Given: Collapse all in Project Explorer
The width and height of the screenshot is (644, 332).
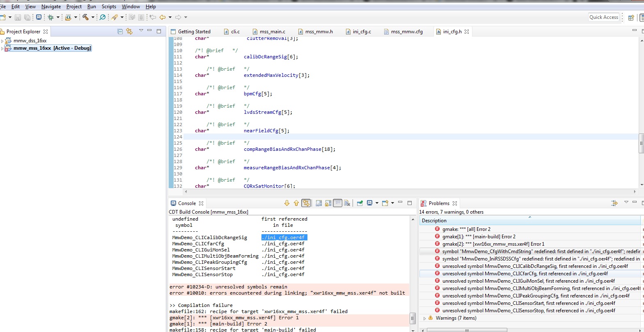Looking at the screenshot, I should (x=120, y=32).
